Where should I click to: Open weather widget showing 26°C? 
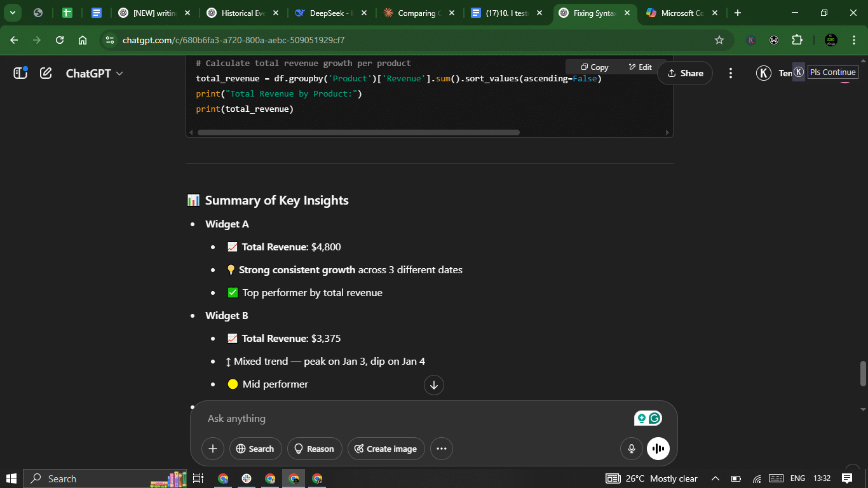point(651,478)
